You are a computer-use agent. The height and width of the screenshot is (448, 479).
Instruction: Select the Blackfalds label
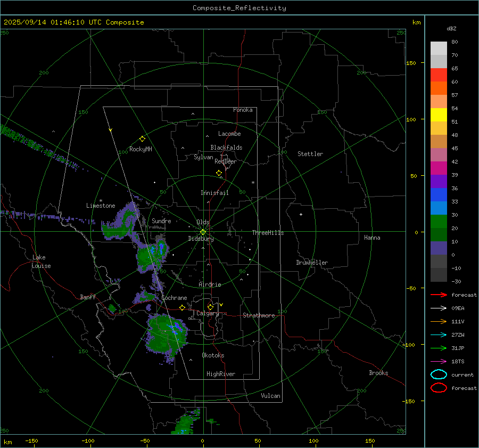tap(226, 148)
